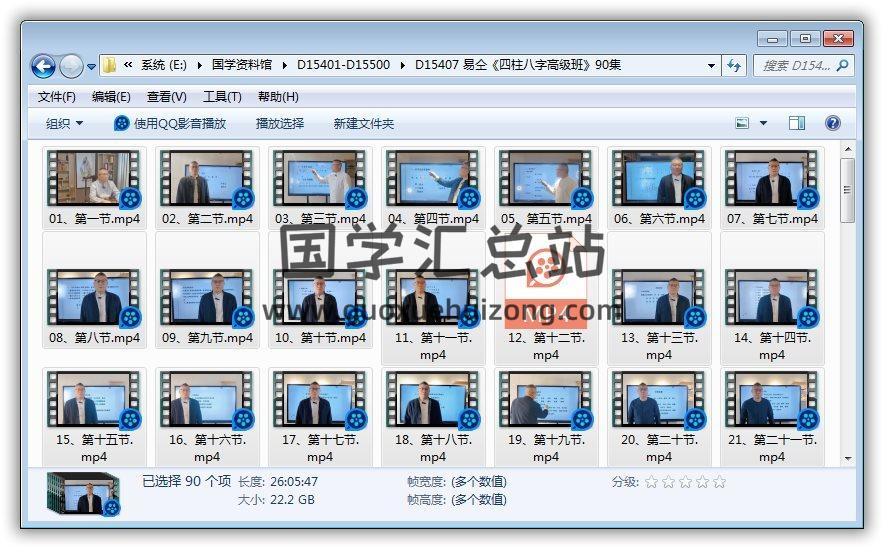Select video 05、第五节.mp4

(x=546, y=188)
